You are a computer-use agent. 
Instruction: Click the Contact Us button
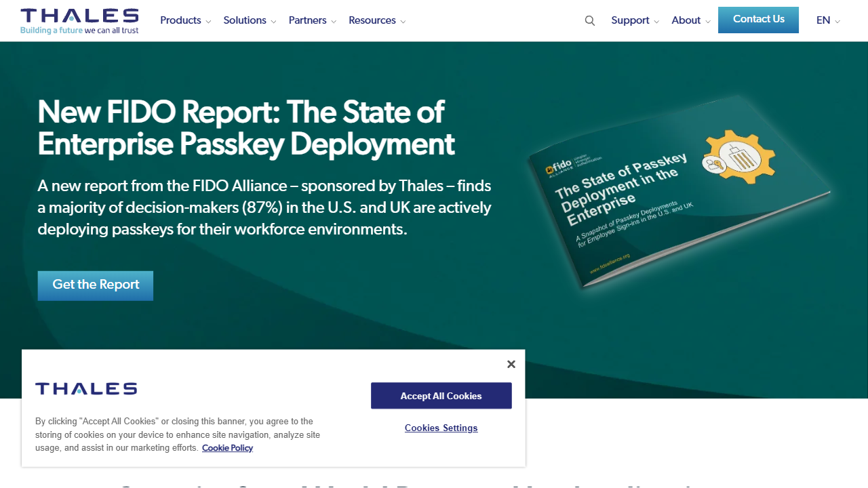pyautogui.click(x=758, y=20)
